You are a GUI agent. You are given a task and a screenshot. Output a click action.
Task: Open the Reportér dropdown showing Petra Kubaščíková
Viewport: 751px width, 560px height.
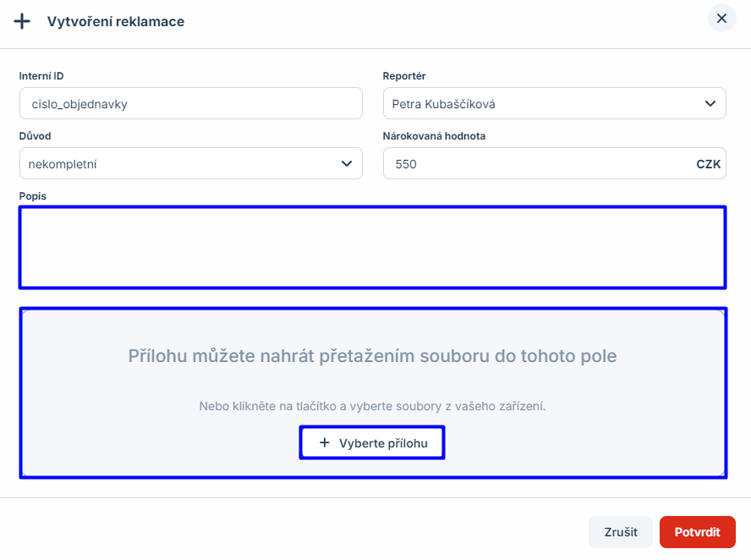(541, 104)
